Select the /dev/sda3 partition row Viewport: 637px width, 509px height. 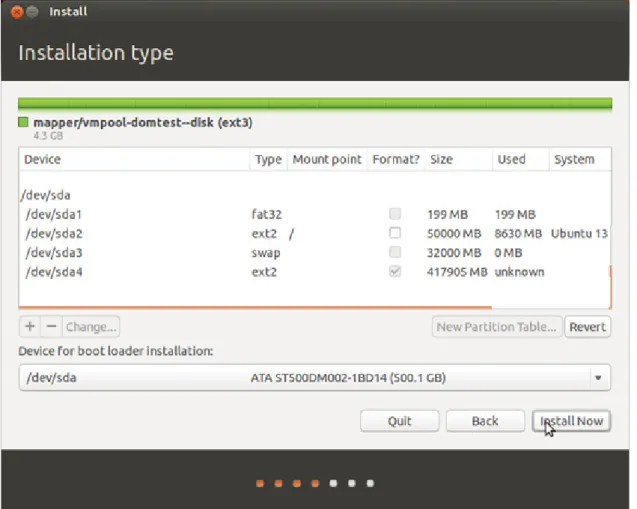[314, 253]
